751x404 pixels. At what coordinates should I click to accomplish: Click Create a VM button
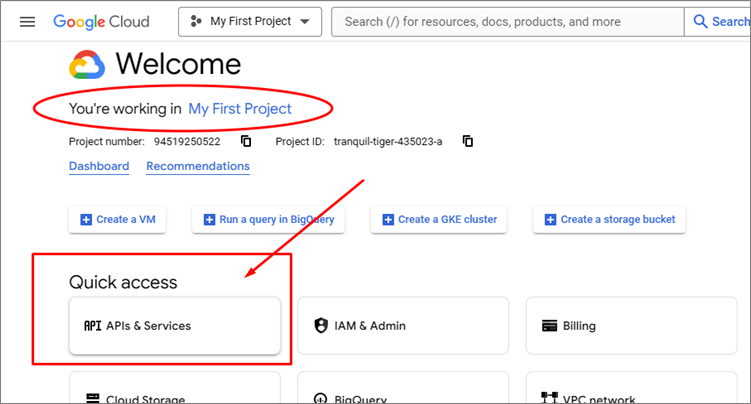click(117, 220)
